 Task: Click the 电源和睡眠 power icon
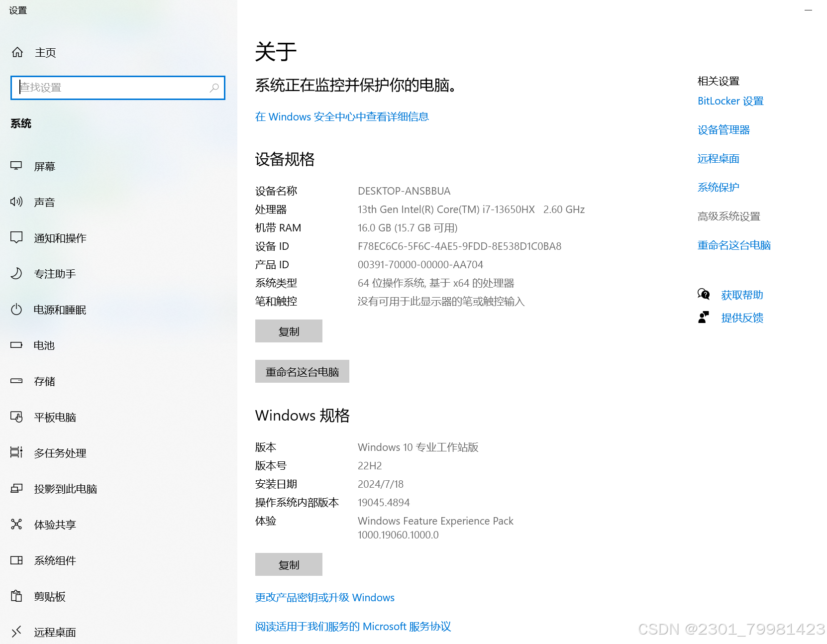16,309
